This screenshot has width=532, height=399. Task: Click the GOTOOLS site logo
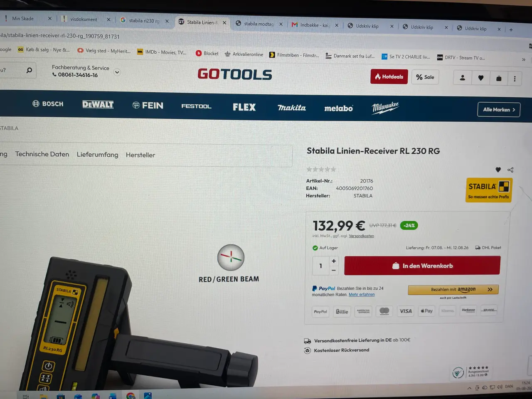click(235, 74)
